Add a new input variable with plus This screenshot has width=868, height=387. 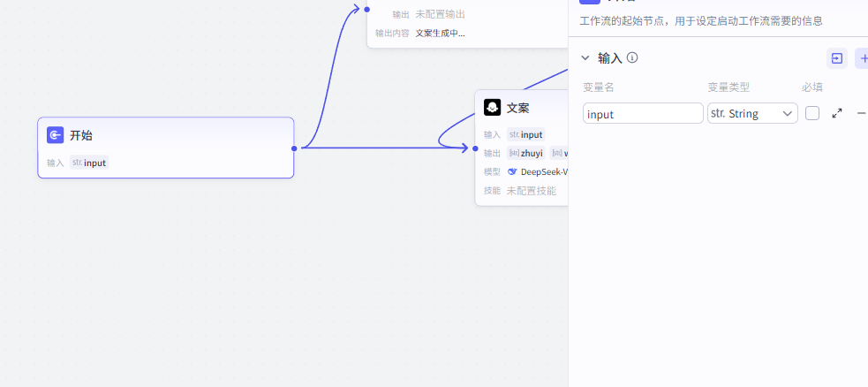pos(863,58)
